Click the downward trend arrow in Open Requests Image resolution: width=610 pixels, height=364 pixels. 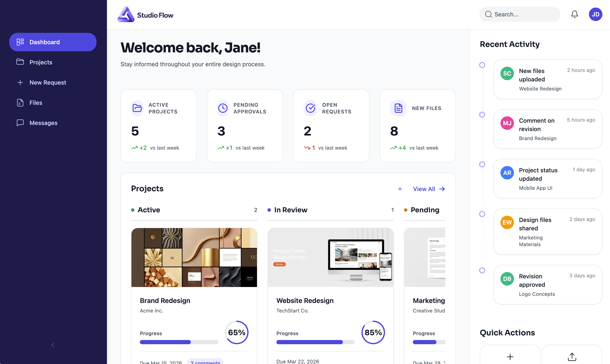pyautogui.click(x=307, y=148)
